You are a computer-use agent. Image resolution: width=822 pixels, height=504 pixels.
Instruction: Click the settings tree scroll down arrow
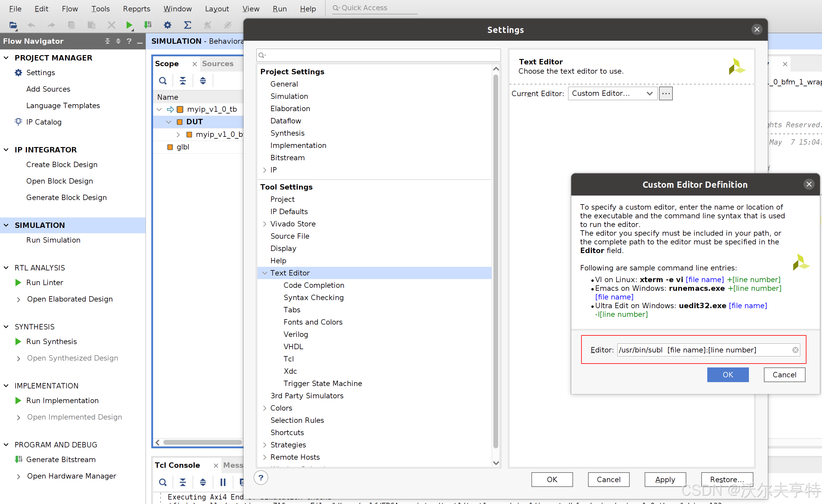[496, 463]
